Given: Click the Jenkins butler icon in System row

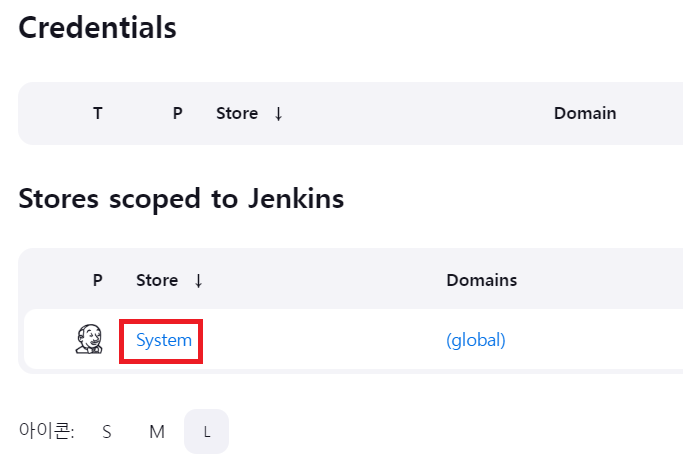Looking at the screenshot, I should (x=89, y=339).
